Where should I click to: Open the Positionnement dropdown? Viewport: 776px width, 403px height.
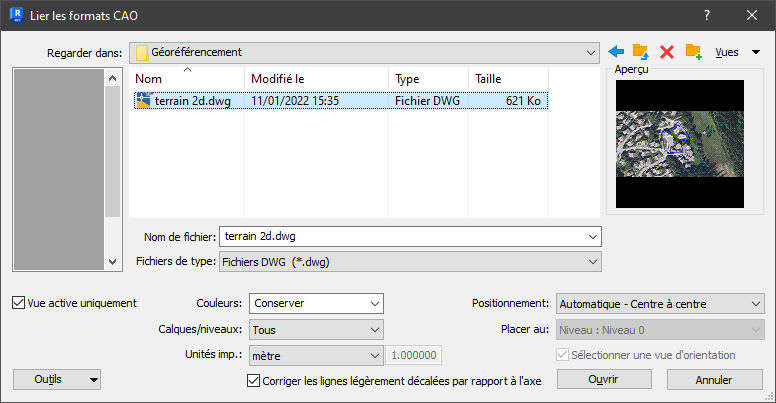point(659,303)
